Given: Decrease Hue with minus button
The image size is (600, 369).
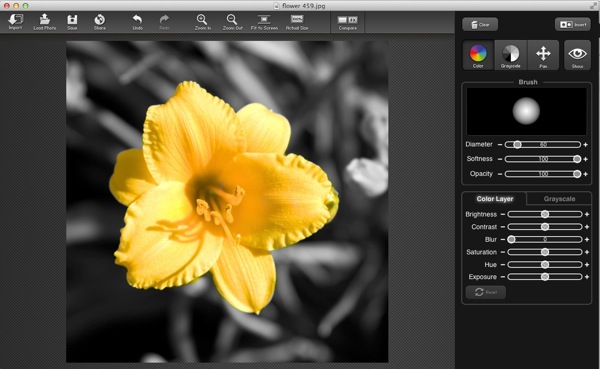Looking at the screenshot, I should (502, 265).
